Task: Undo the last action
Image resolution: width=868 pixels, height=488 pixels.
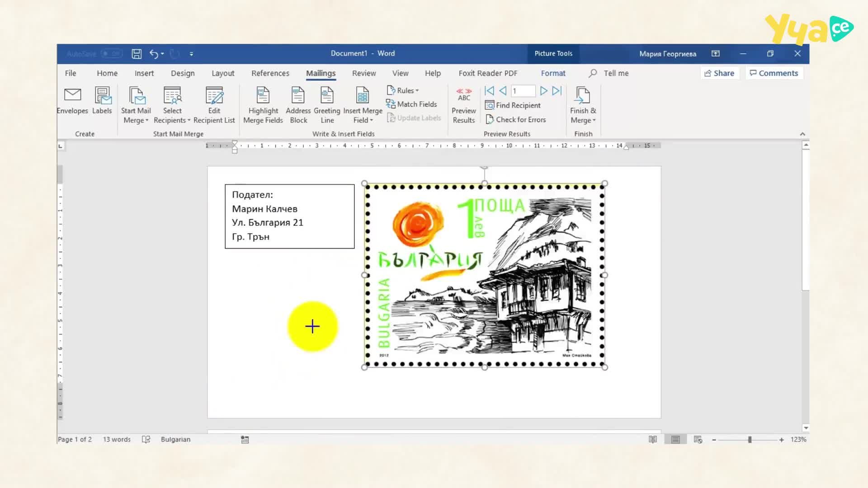Action: click(x=154, y=54)
